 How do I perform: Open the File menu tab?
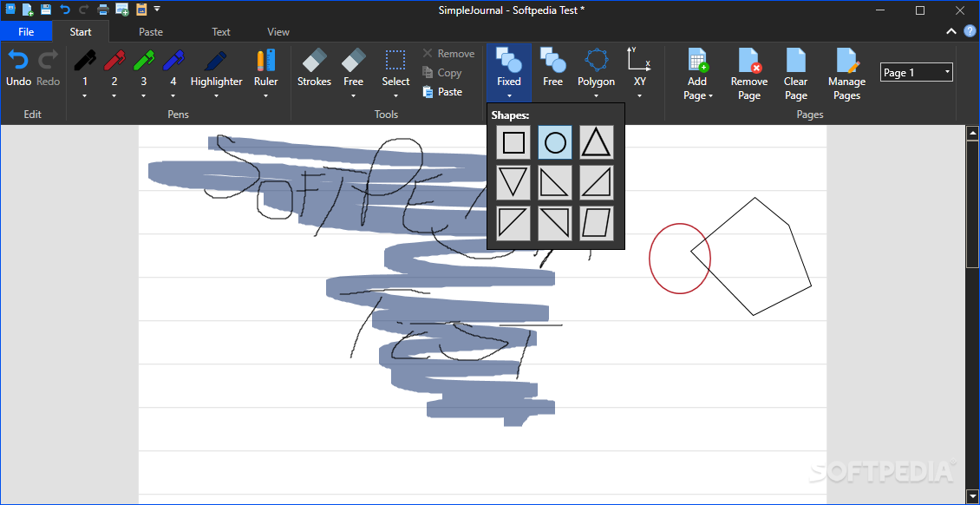coord(26,31)
